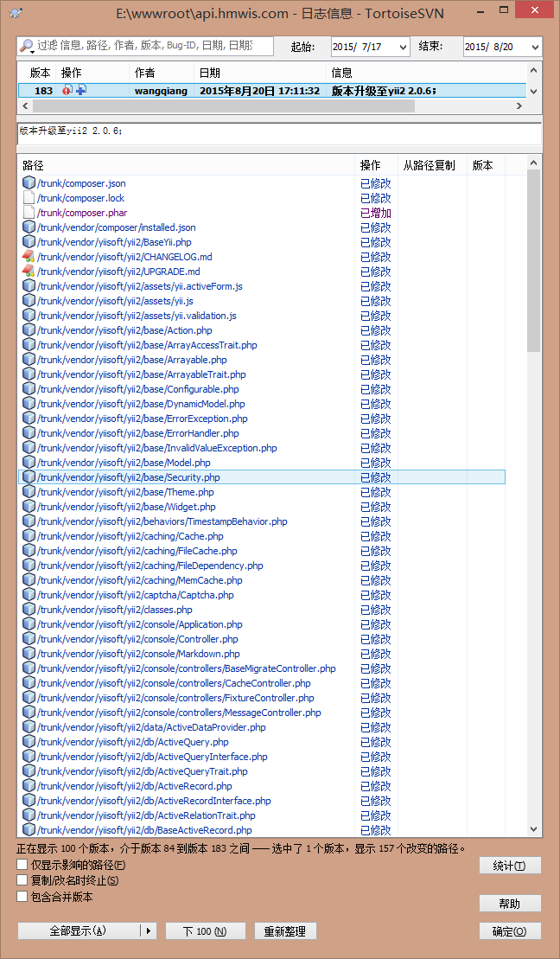Image resolution: width=560 pixels, height=959 pixels.
Task: Click the 下 100 next button
Action: point(206,930)
